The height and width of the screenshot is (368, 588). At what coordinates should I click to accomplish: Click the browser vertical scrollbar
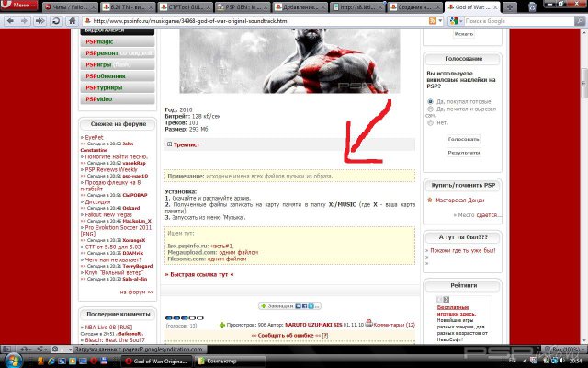pos(582,184)
